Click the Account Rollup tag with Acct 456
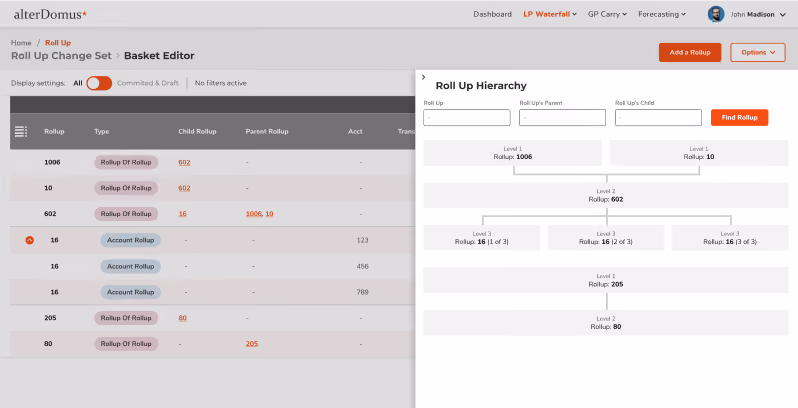This screenshot has width=798, height=408. 130,266
